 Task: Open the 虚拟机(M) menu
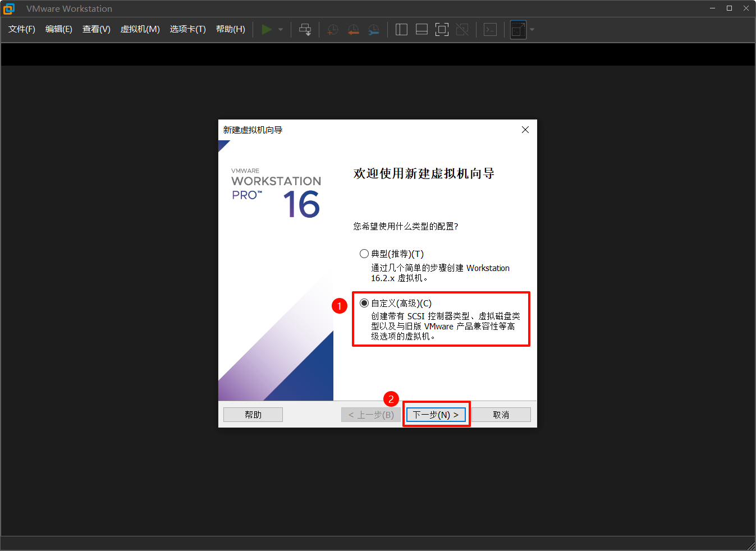pyautogui.click(x=140, y=29)
